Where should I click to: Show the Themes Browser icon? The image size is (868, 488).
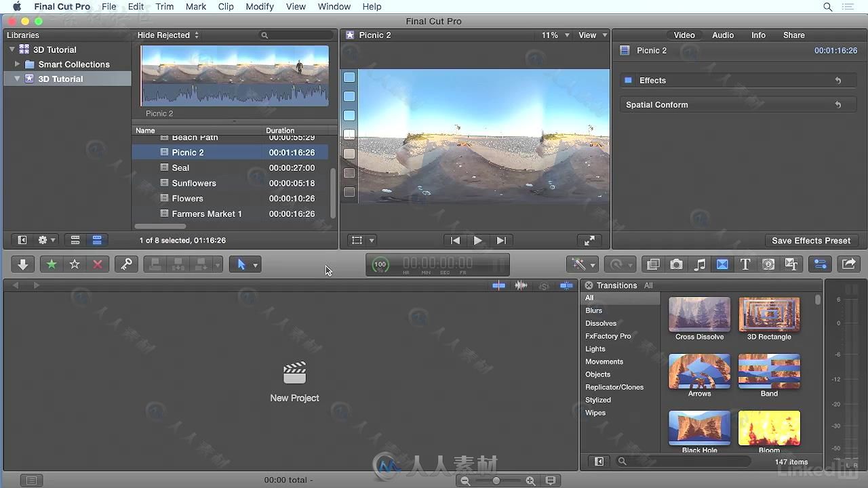pyautogui.click(x=791, y=264)
